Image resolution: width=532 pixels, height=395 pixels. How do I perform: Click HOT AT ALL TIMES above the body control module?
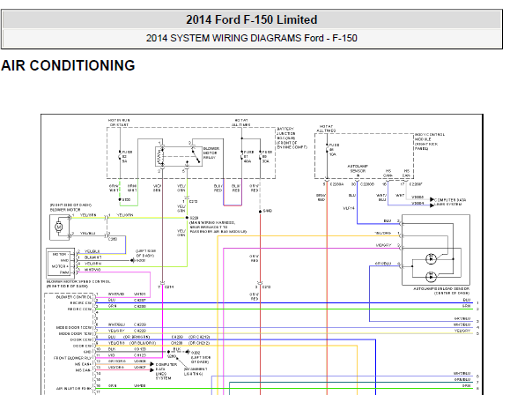(326, 129)
